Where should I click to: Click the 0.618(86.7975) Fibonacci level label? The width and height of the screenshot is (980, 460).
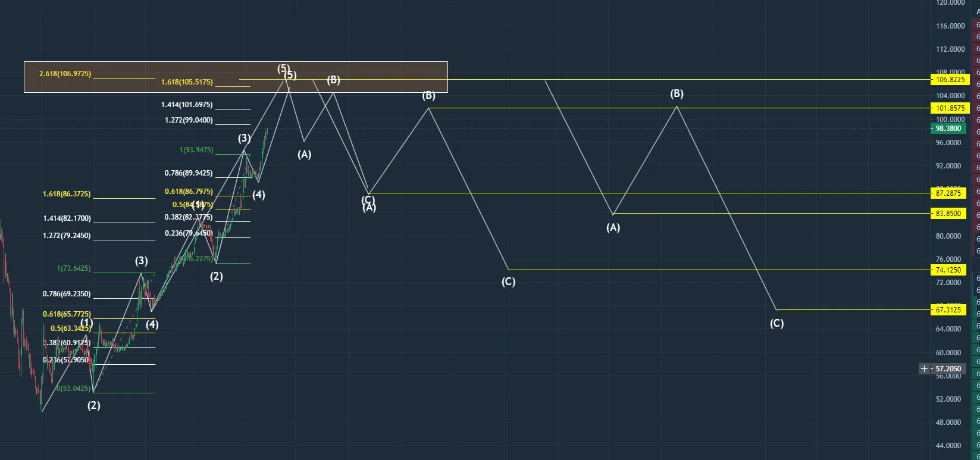point(189,192)
